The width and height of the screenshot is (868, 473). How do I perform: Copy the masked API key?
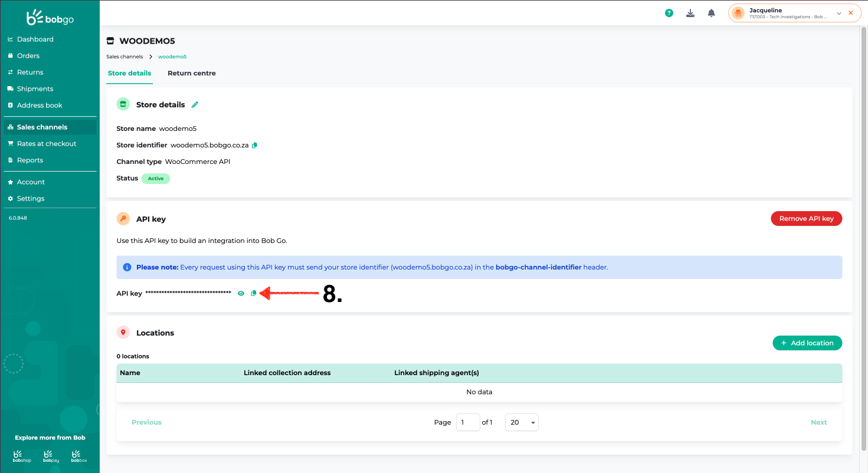[x=254, y=293]
